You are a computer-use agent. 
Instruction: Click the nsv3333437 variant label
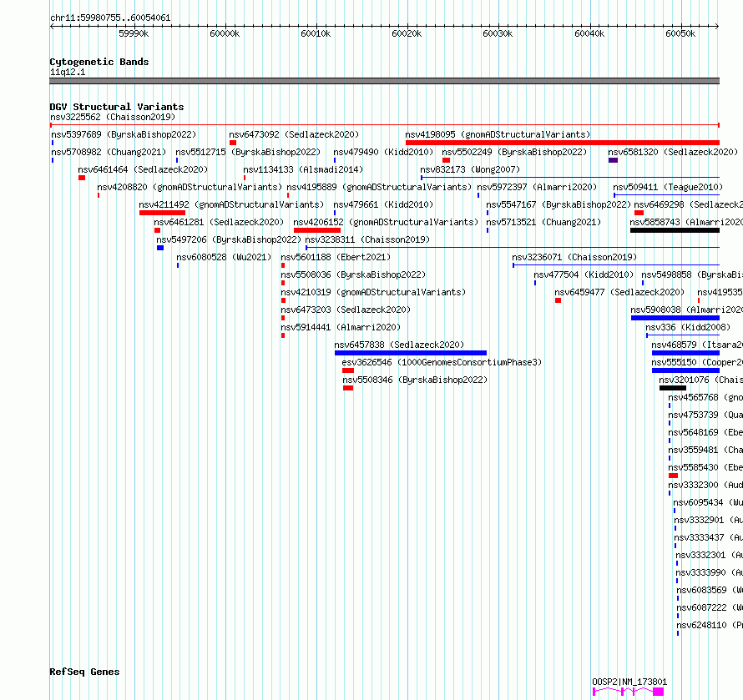pyautogui.click(x=709, y=537)
